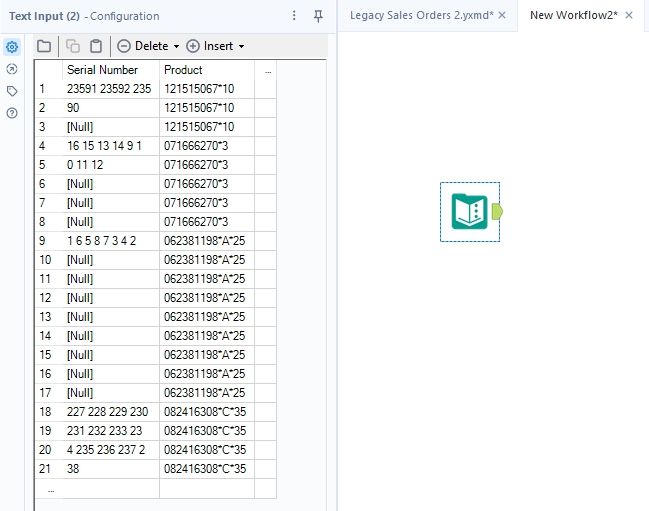
Task: Select the [Null] Serial Number cell in row 3
Action: tap(111, 127)
